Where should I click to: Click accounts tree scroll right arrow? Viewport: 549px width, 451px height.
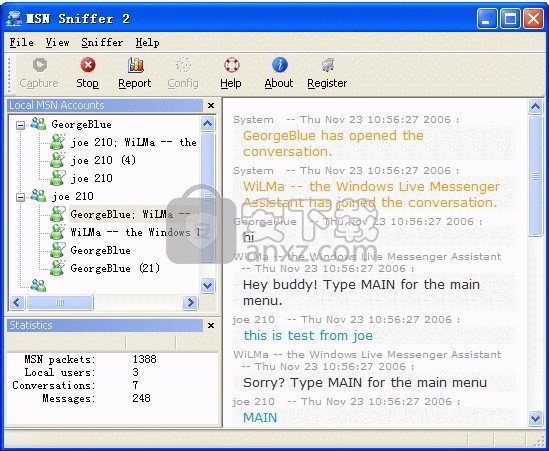click(190, 303)
